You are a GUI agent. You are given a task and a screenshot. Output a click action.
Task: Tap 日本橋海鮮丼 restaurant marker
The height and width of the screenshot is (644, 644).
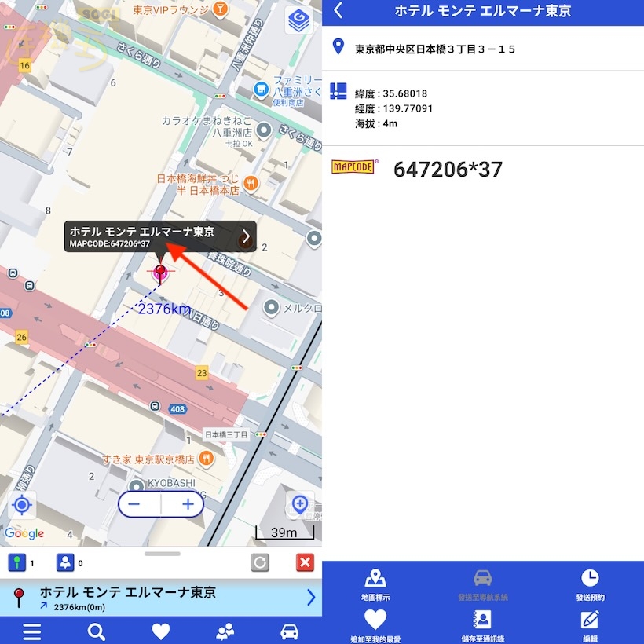[x=251, y=183]
